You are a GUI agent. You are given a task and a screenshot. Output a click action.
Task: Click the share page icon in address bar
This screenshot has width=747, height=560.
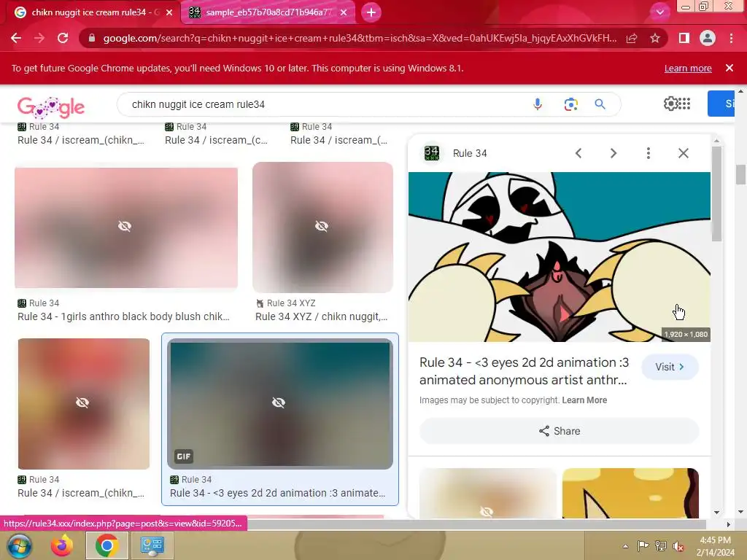tap(632, 38)
